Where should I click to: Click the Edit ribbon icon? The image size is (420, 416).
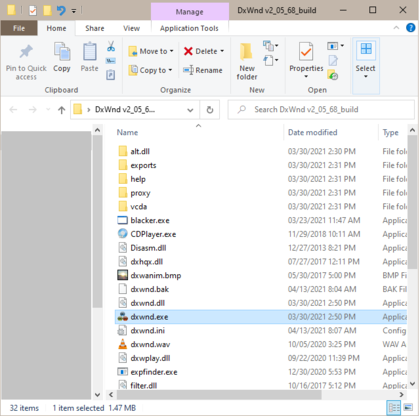[x=333, y=61]
